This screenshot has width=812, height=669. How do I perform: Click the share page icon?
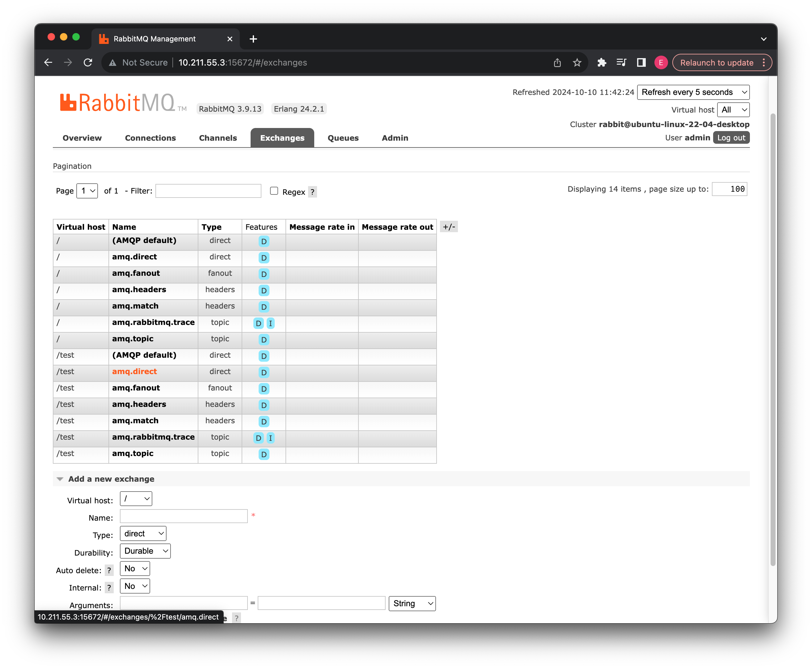pyautogui.click(x=557, y=62)
